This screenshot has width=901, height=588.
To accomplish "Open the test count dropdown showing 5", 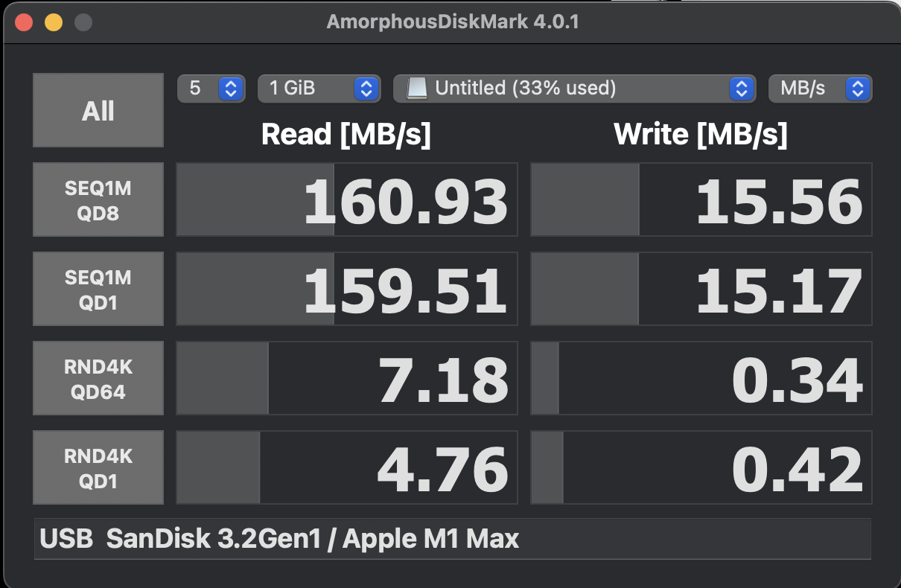I will coord(211,89).
